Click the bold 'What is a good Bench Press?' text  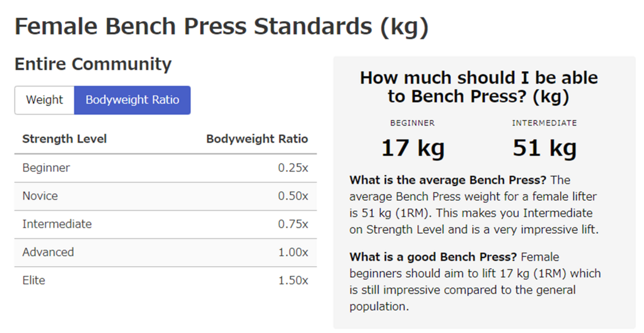point(433,257)
